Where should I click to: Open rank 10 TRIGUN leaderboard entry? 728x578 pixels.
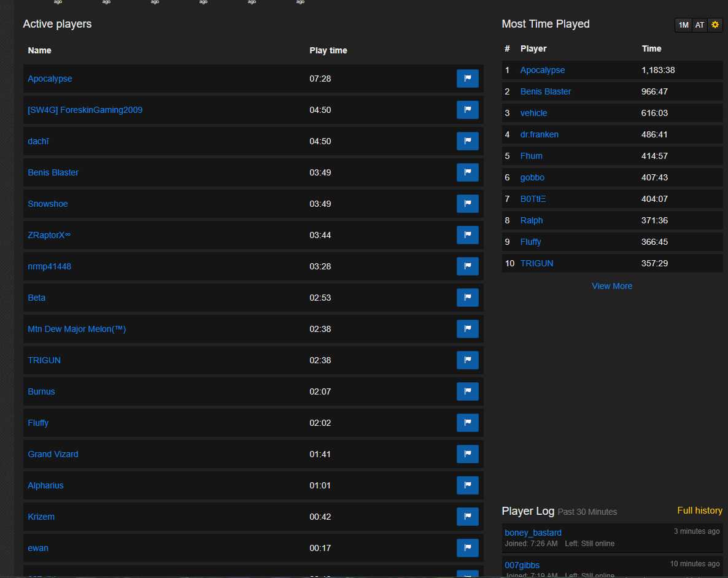point(536,263)
